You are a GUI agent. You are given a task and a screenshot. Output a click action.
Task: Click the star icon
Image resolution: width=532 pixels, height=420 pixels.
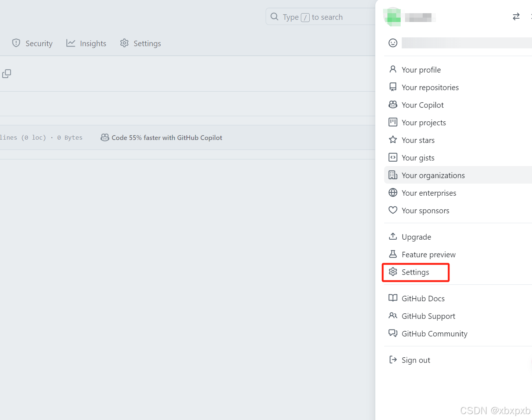[393, 140]
